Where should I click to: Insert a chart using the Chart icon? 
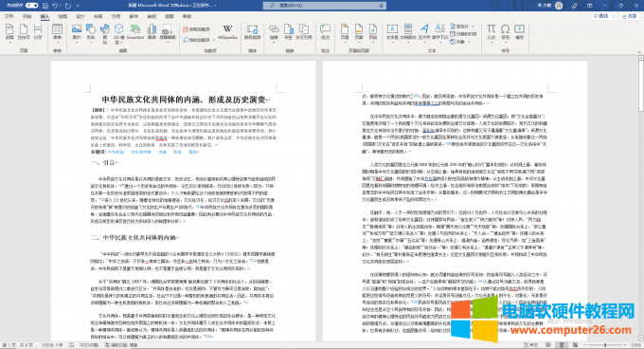point(152,32)
